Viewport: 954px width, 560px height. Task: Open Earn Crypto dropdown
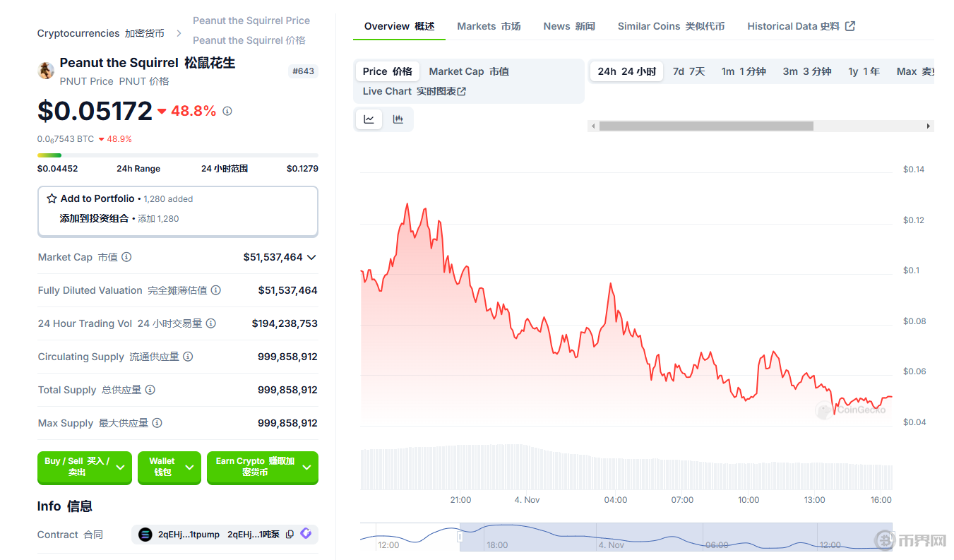263,467
